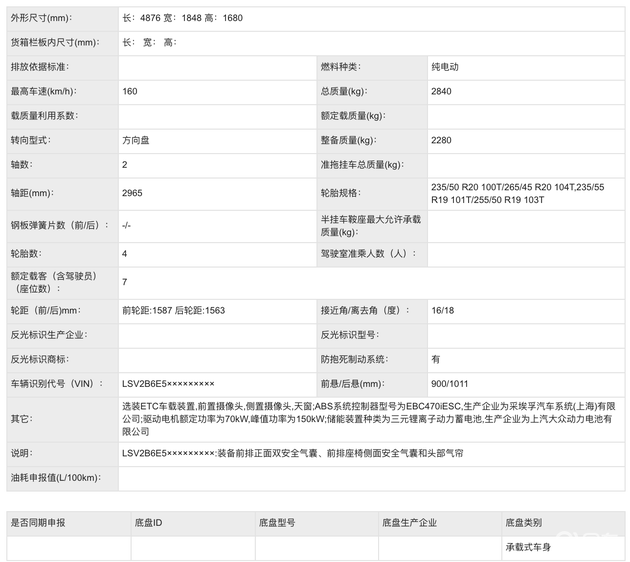Screen dimensions: 630x562
Task: Click the 轮胎规格 label
Action: pos(340,193)
